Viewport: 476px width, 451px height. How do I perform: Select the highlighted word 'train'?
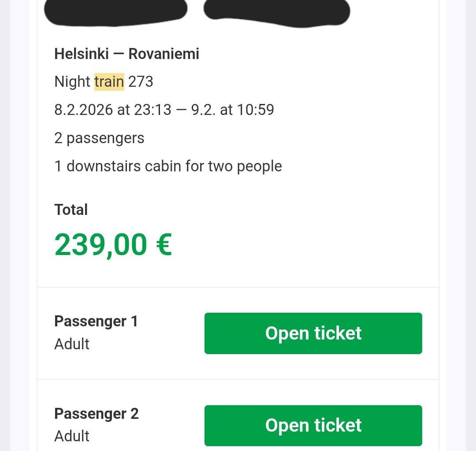pos(108,81)
